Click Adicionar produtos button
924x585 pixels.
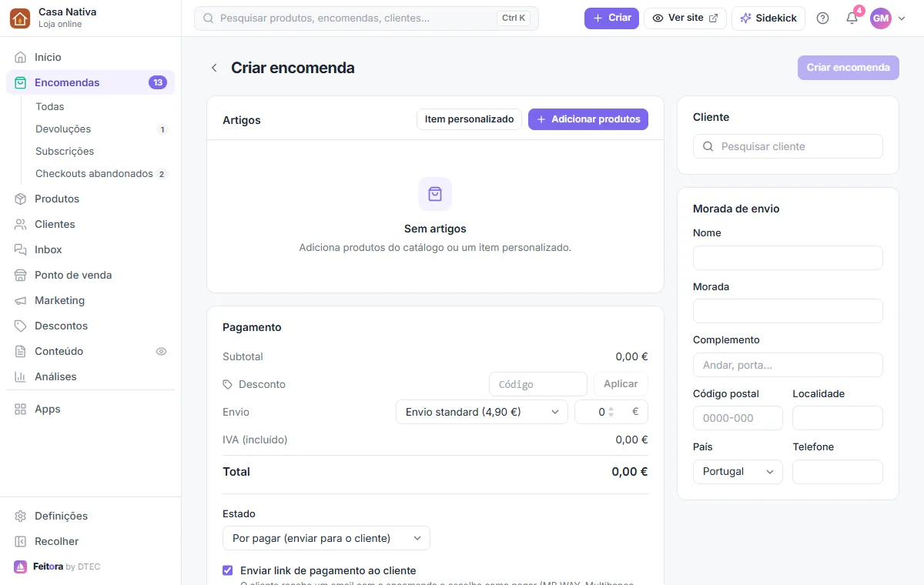[x=588, y=119]
